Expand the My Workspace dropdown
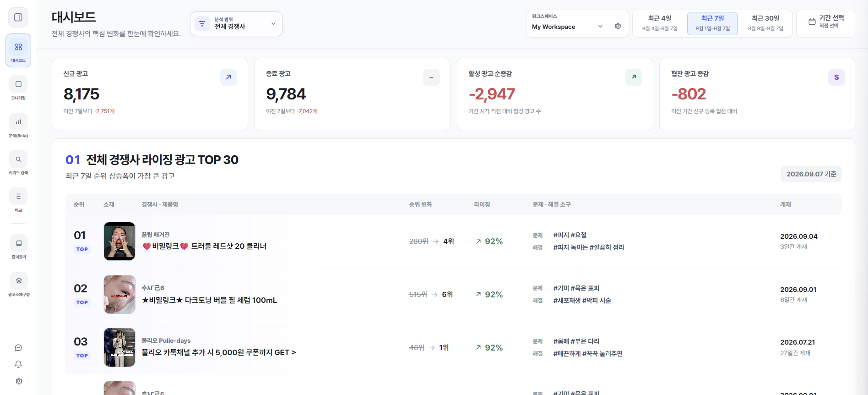The image size is (868, 395). (568, 27)
